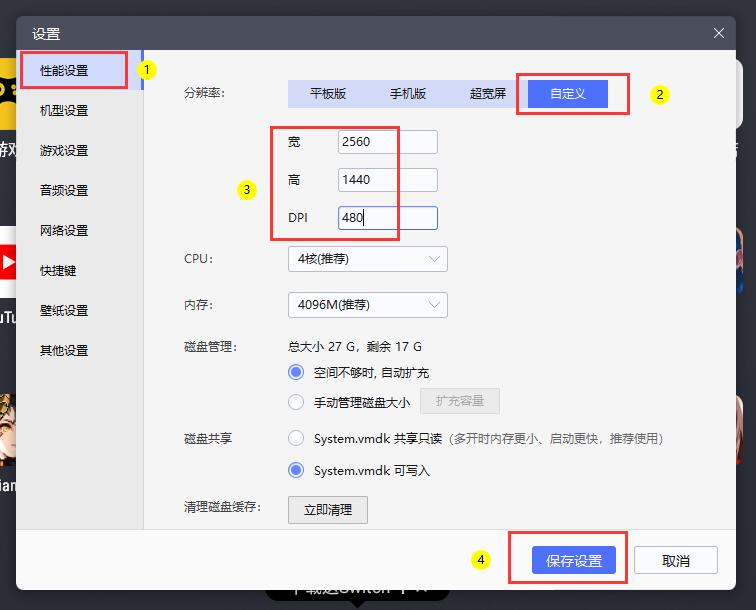Image resolution: width=756 pixels, height=610 pixels.
Task: Choose 手机版 resolution mode
Action: point(408,93)
